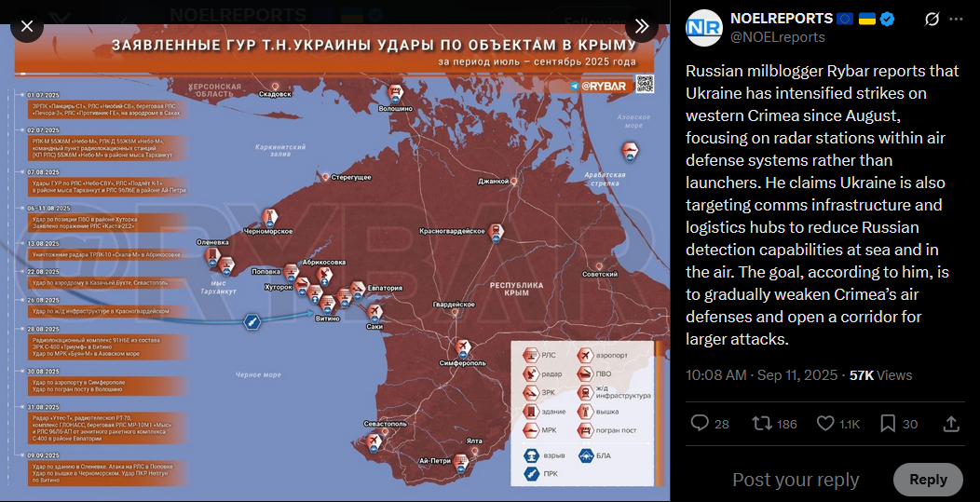This screenshot has height=502, width=980.
Task: Open the 57K Views analytics link
Action: point(880,375)
